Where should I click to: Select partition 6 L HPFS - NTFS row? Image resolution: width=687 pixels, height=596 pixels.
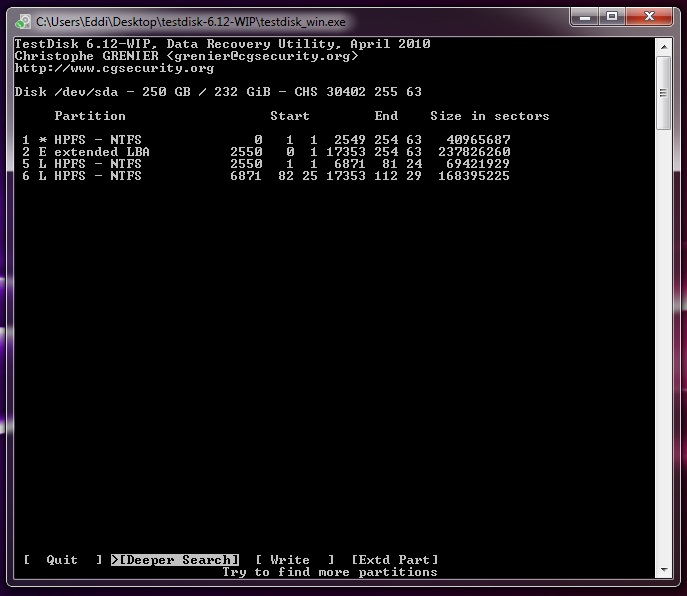(x=266, y=176)
